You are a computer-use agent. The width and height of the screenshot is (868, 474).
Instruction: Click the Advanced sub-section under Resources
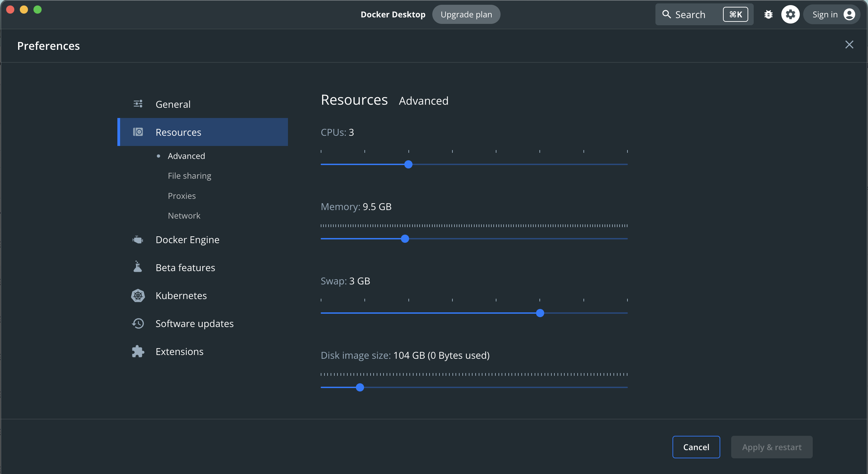186,156
